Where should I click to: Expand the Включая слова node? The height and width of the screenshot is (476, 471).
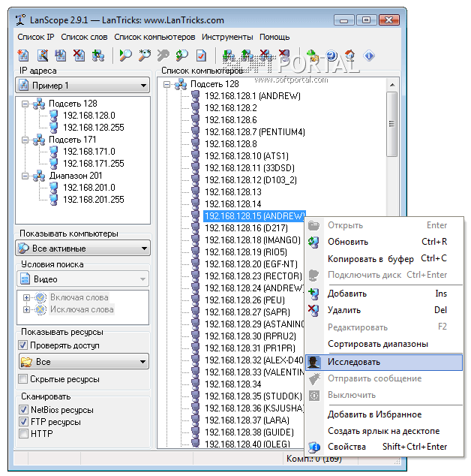(26, 297)
